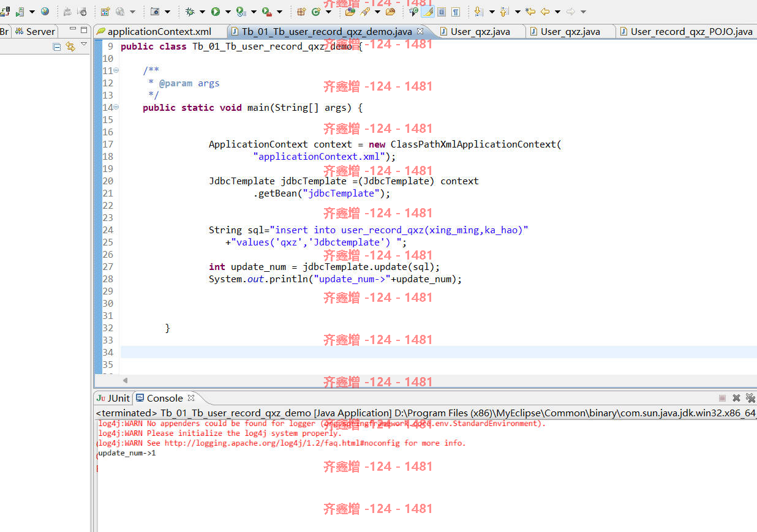Click the jdbcTemplate.update(sql) statement
757x532 pixels.
[x=371, y=267]
